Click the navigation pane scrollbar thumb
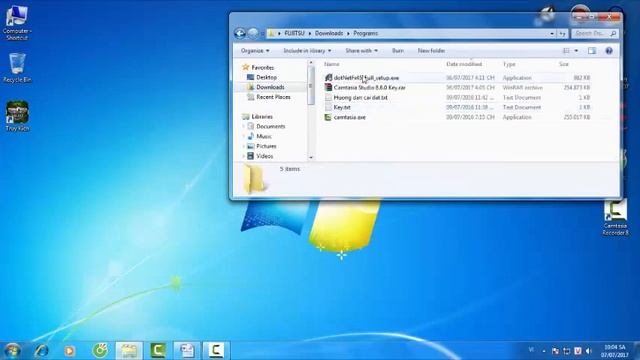640x360 pixels. coord(311,86)
